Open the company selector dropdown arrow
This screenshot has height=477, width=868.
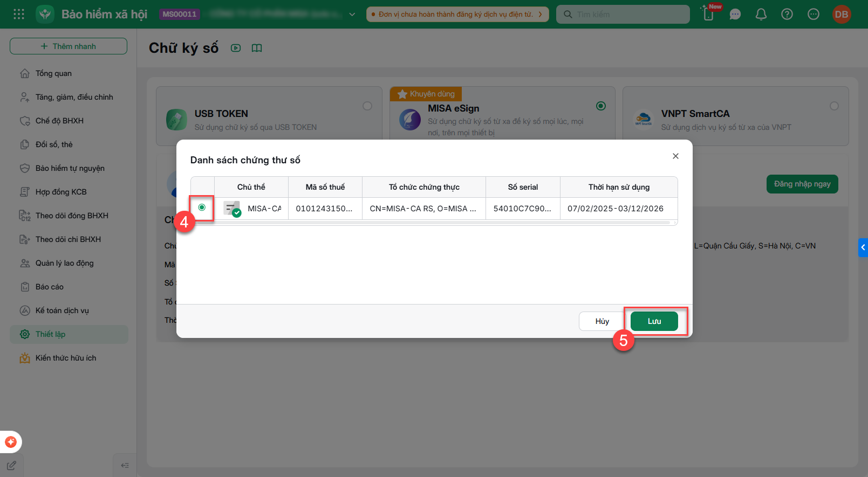click(x=352, y=15)
